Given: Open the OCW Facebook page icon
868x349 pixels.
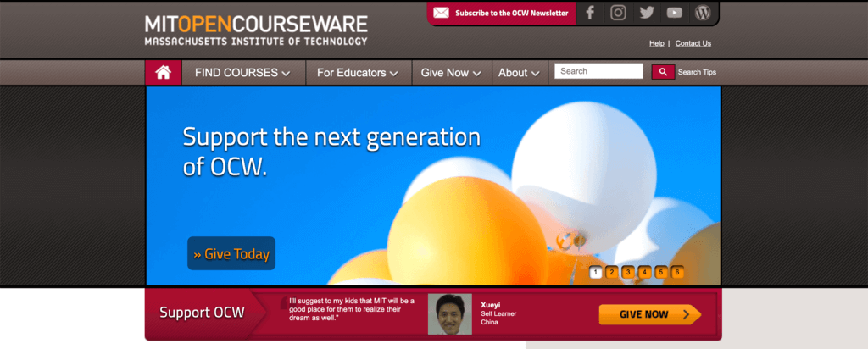Looking at the screenshot, I should [x=590, y=13].
